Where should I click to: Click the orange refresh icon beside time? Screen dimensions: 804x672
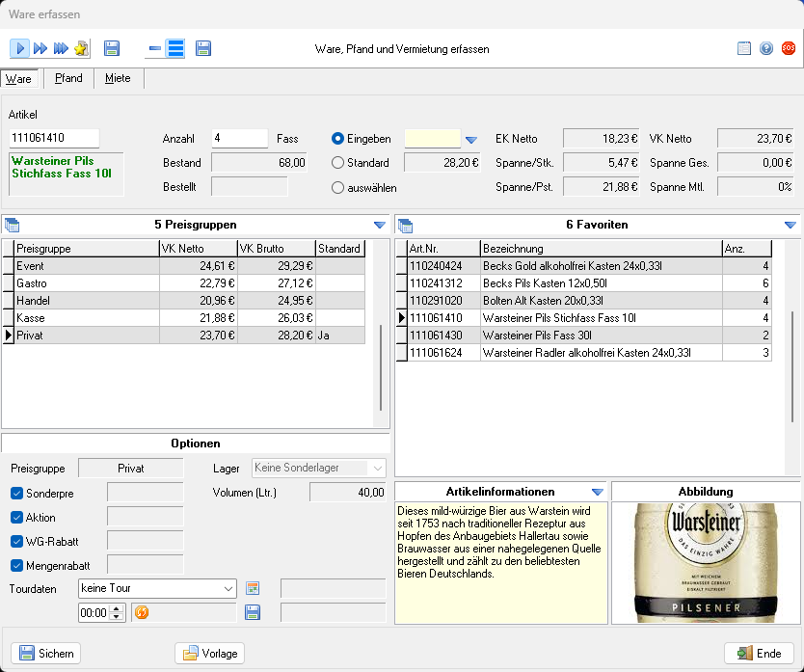pos(142,612)
